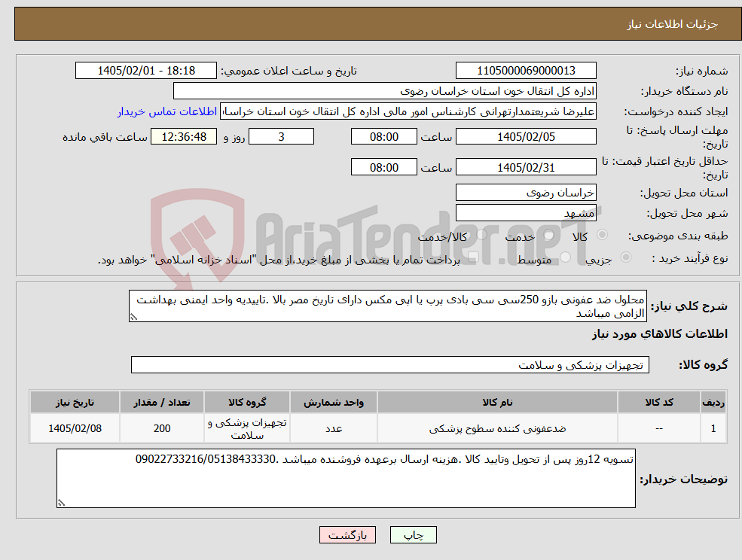Click resize handle of need description box
Viewport: 742px width, 560px height.
(133, 318)
